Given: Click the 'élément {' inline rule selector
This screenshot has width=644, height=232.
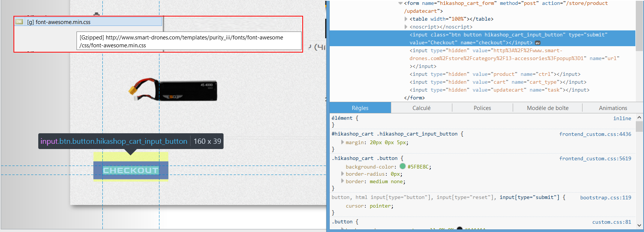Looking at the screenshot, I should click(345, 118).
